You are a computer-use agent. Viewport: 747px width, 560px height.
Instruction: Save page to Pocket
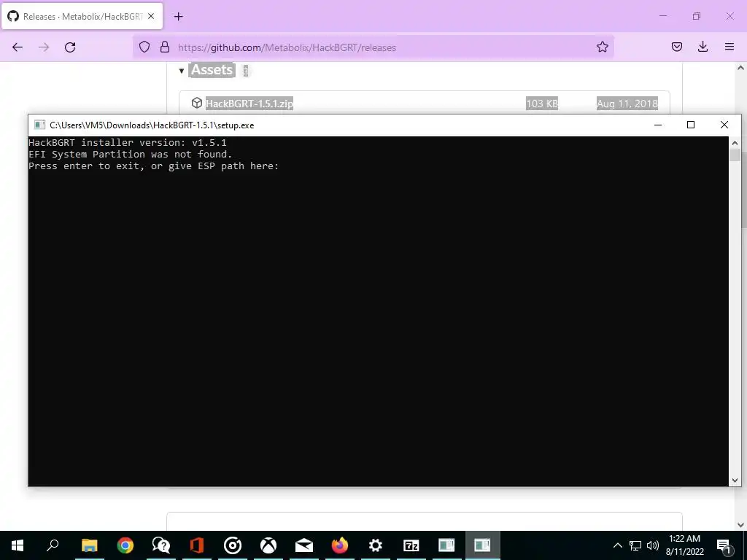pos(676,47)
